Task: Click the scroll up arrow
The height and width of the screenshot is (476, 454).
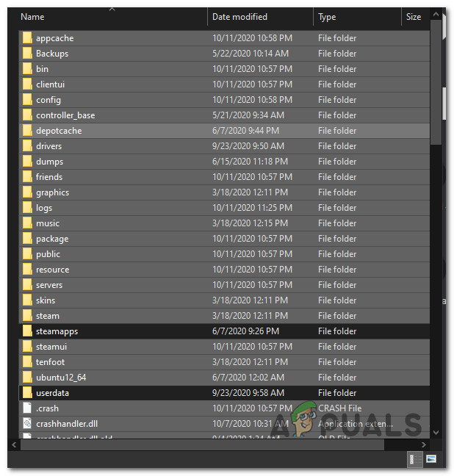Action: pyautogui.click(x=436, y=14)
